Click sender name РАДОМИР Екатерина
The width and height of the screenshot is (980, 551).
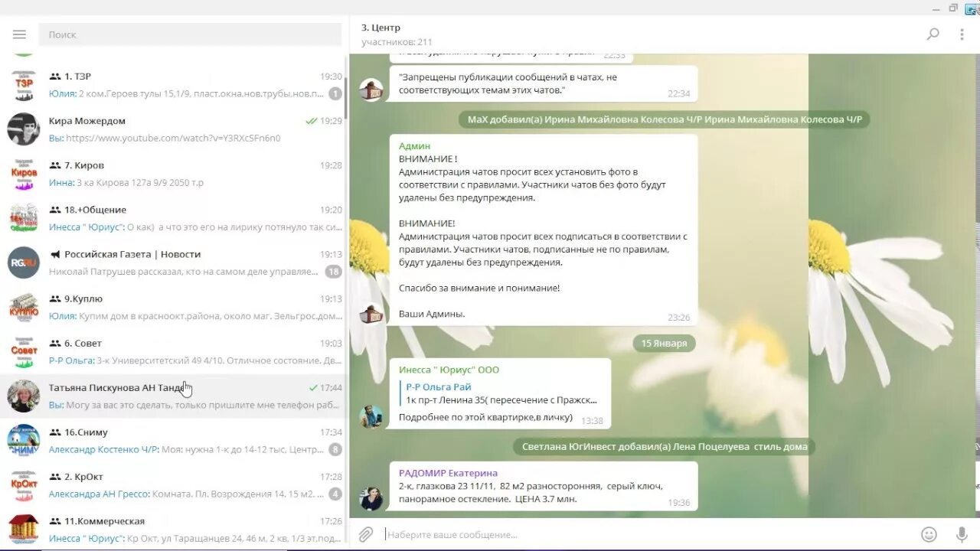tap(448, 473)
